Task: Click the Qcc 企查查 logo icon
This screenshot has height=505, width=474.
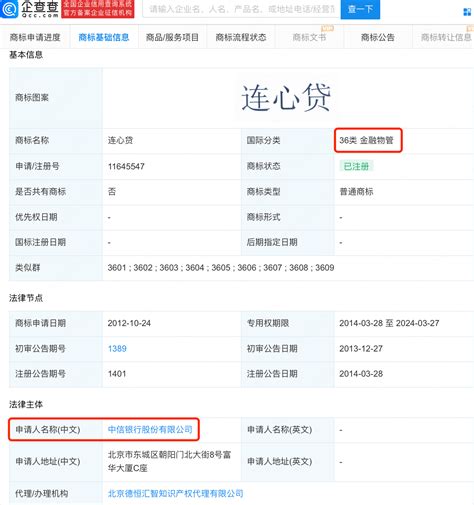Action: tap(9, 9)
